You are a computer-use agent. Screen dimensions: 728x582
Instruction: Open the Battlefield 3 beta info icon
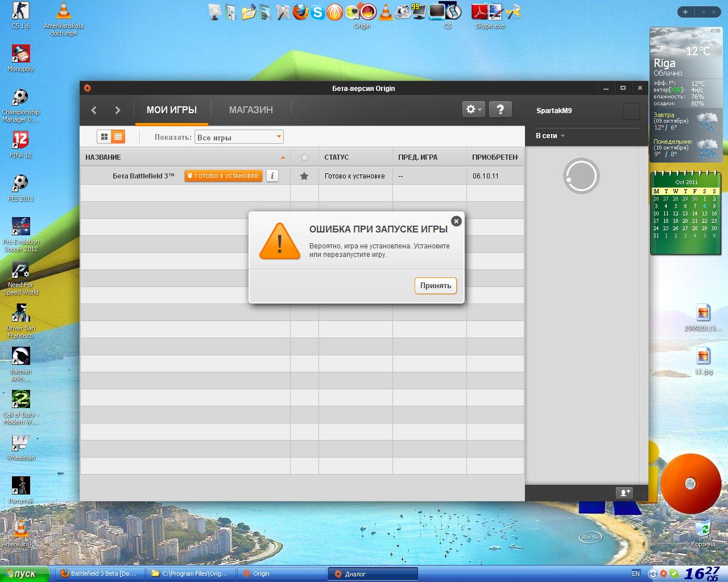(272, 176)
